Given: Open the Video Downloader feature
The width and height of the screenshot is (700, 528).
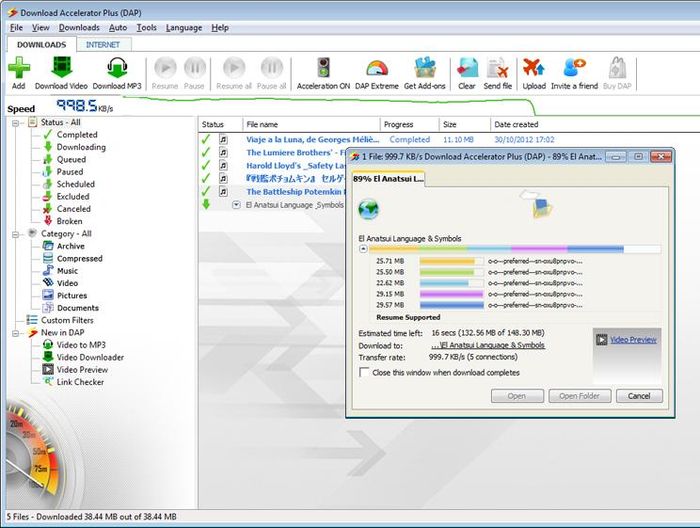Looking at the screenshot, I should click(x=90, y=358).
